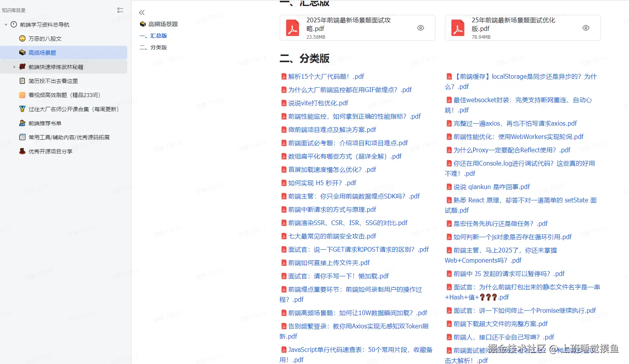Click the 二、分类版 section heading
Screen dimensions: 629x364
(304, 58)
